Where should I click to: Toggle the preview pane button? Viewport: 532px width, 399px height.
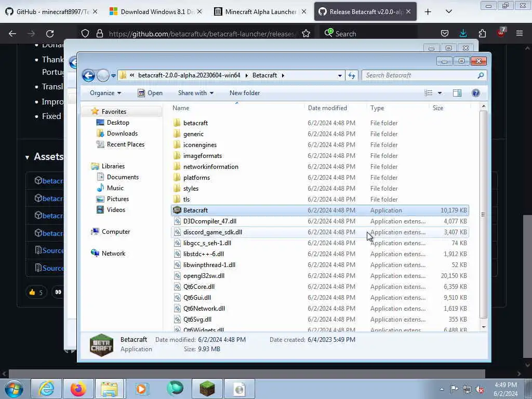(x=457, y=93)
